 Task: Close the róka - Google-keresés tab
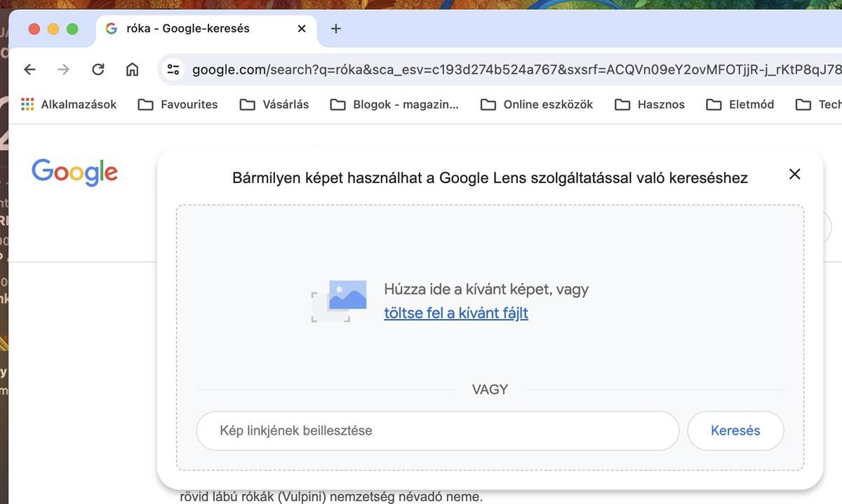point(302,29)
